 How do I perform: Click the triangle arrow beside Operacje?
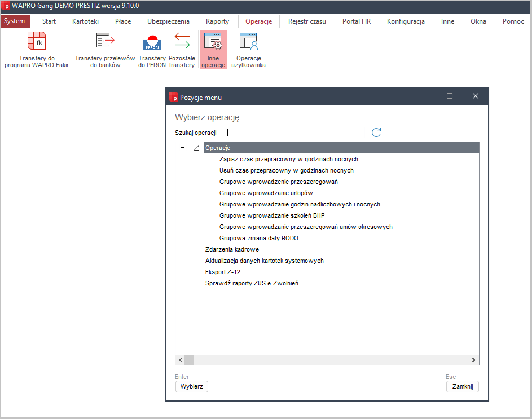click(x=196, y=148)
